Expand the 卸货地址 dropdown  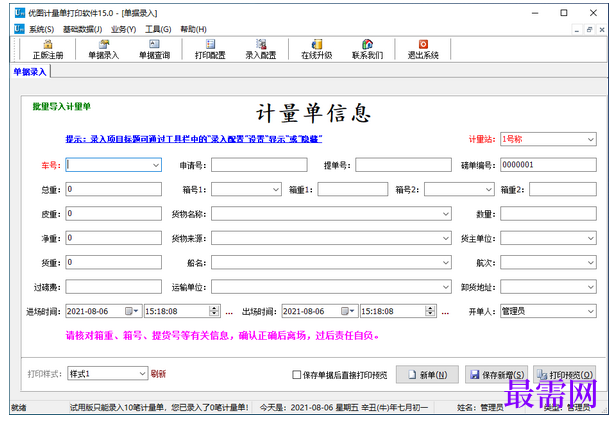pyautogui.click(x=590, y=287)
